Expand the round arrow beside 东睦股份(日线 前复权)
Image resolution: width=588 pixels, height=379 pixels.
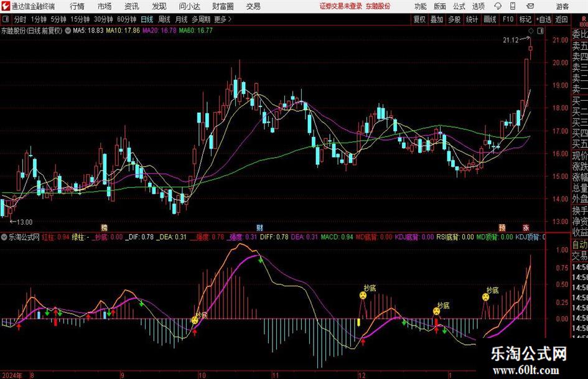(68, 30)
